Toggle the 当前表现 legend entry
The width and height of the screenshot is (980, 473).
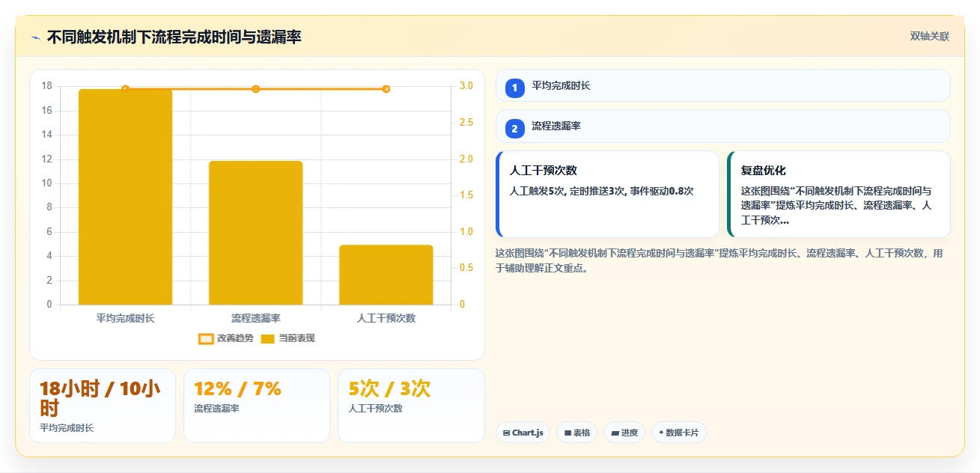pyautogui.click(x=288, y=338)
